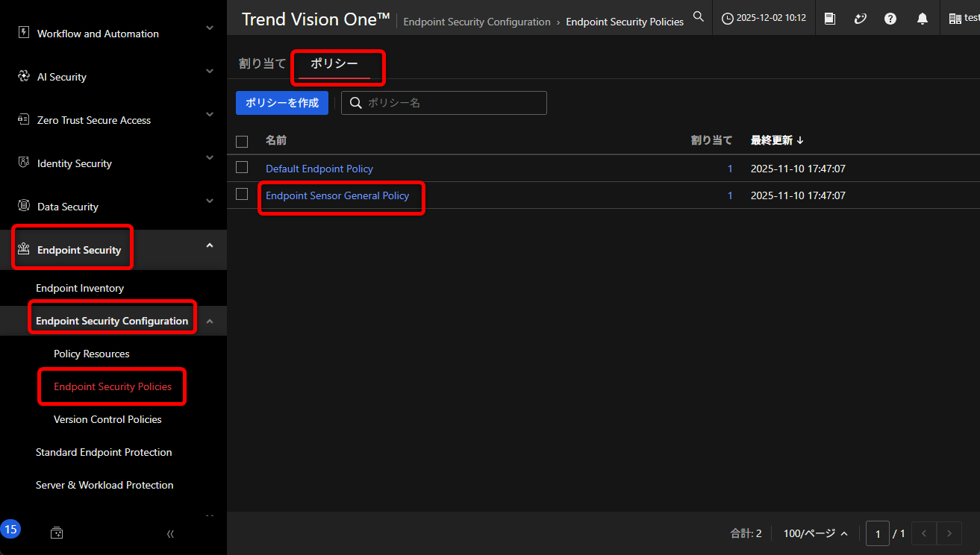Expand the Data Security chevron

210,201
